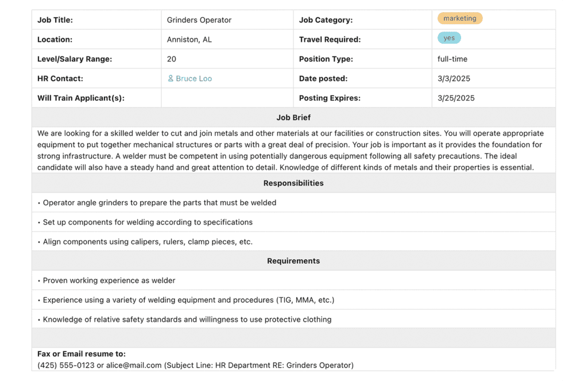This screenshot has height=381, width=588.
Task: Click the empty Will Train Applicant(s) value cell
Action: [227, 98]
